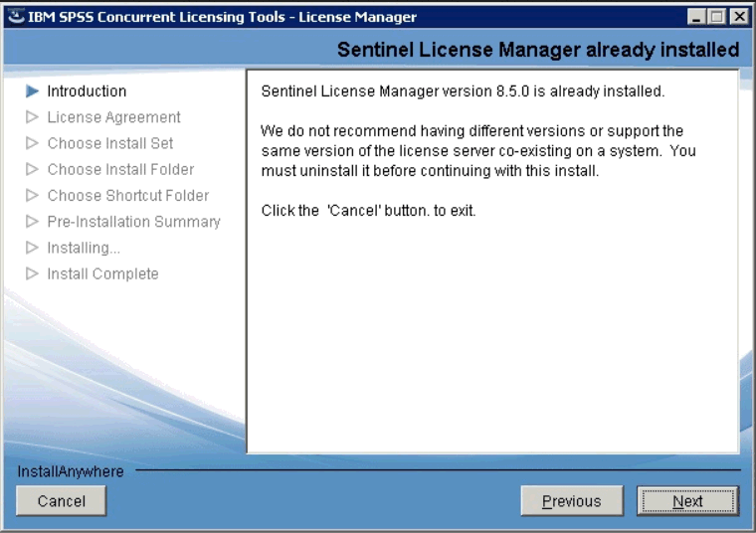Select the Pre-Installation Summary step label
756x533 pixels.
point(133,221)
